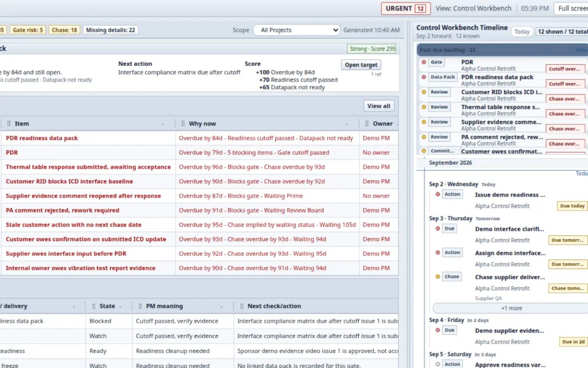
Task: Click the red dot for Demo interface clarifi entry
Action: tap(437, 228)
